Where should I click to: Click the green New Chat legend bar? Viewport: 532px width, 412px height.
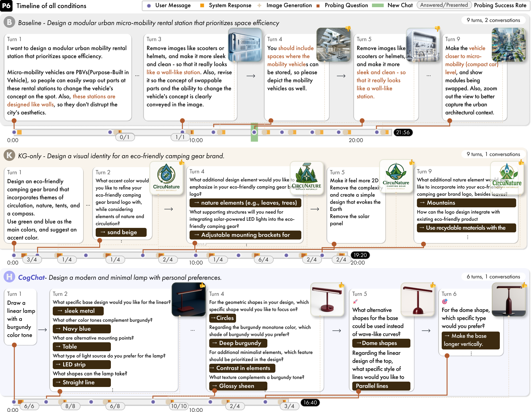[378, 5]
